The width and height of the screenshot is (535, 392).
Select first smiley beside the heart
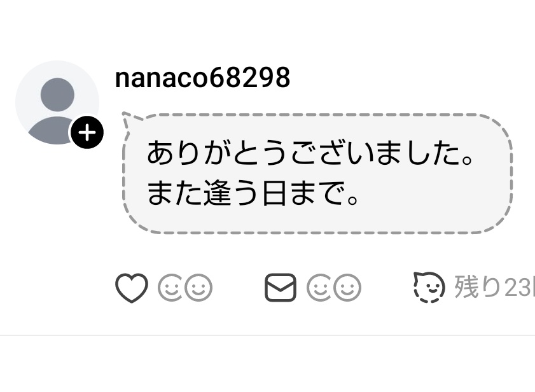[170, 288]
